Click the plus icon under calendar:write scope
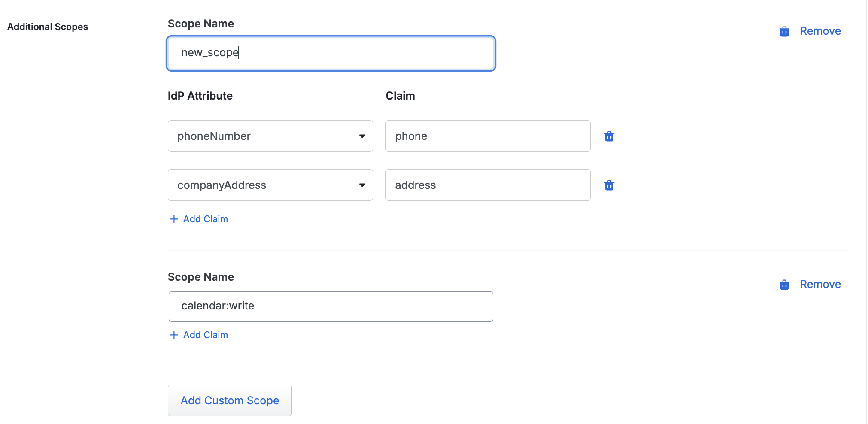The width and height of the screenshot is (868, 424). point(173,335)
